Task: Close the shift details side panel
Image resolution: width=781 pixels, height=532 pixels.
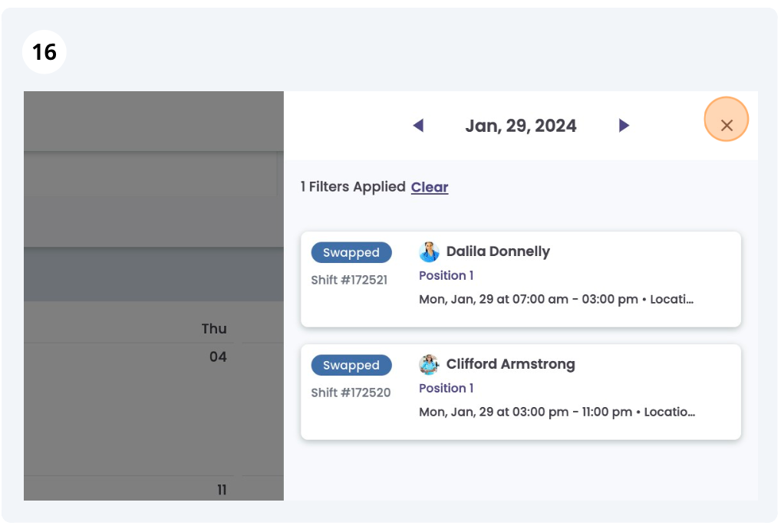Action: point(727,126)
